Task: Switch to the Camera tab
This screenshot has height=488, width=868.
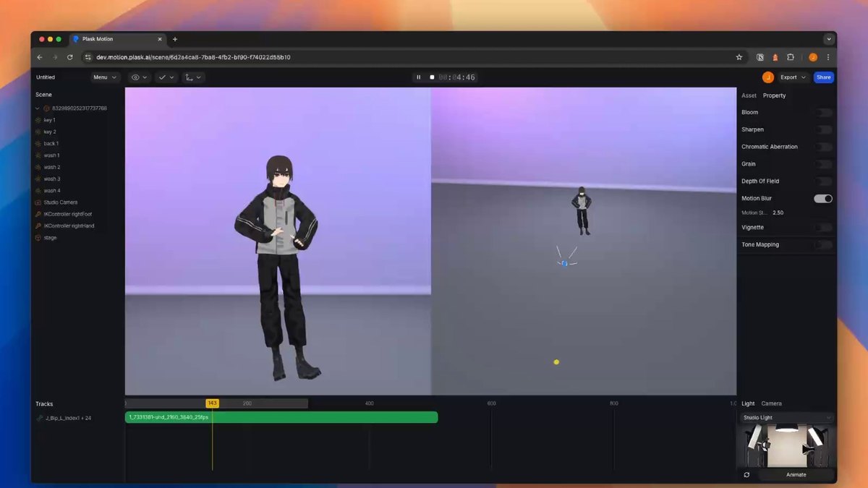Action: pos(771,403)
